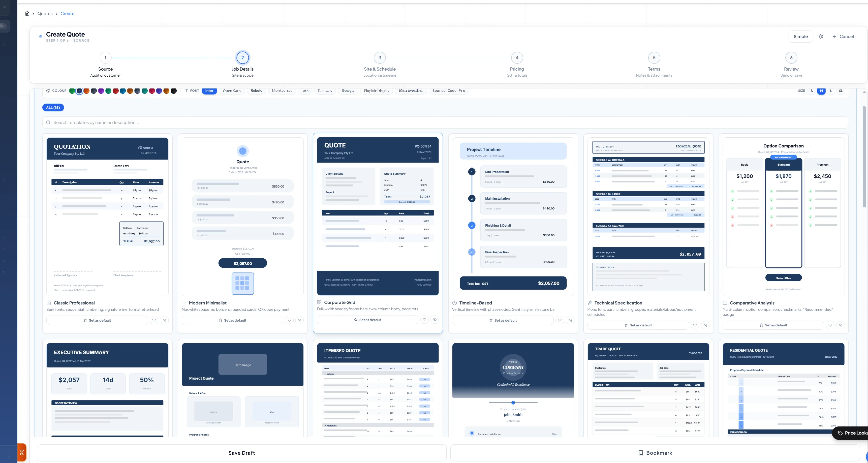Set Classic Professional as default
868x463 pixels.
click(97, 320)
